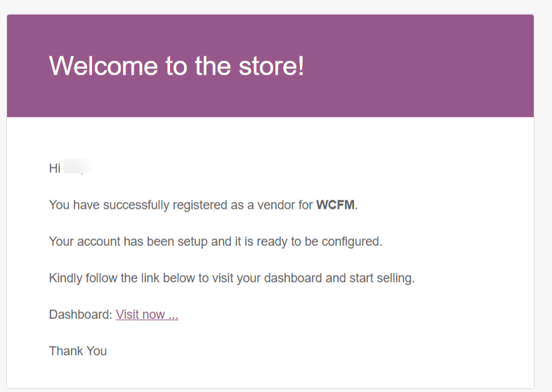Click the word "selling" in the email
The width and height of the screenshot is (552, 392).
tap(394, 278)
